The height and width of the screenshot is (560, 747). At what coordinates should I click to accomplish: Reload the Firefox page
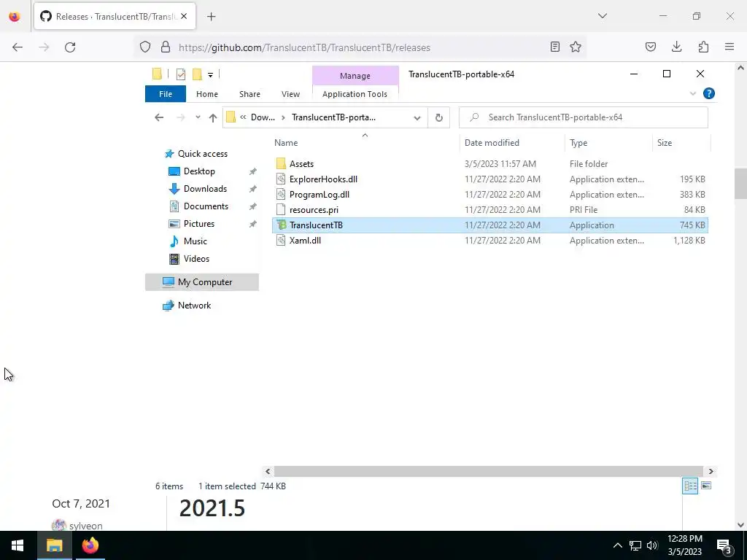coord(70,47)
